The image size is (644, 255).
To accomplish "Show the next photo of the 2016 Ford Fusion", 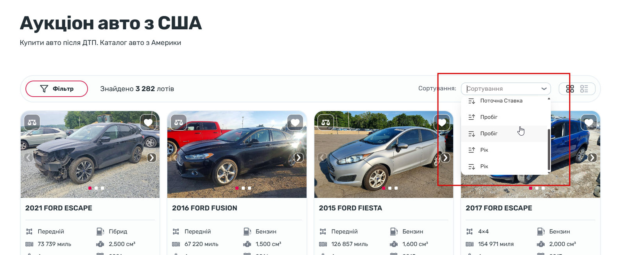I will click(x=299, y=158).
